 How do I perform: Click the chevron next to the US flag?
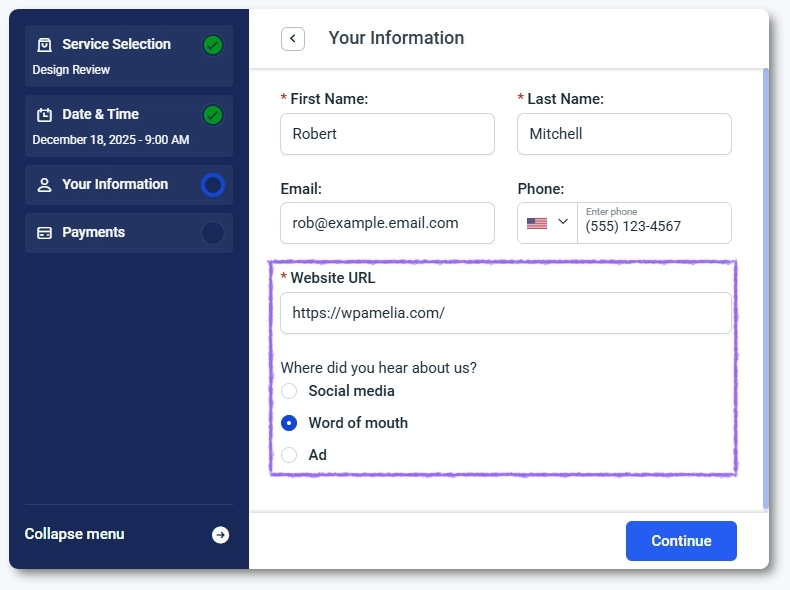click(563, 222)
